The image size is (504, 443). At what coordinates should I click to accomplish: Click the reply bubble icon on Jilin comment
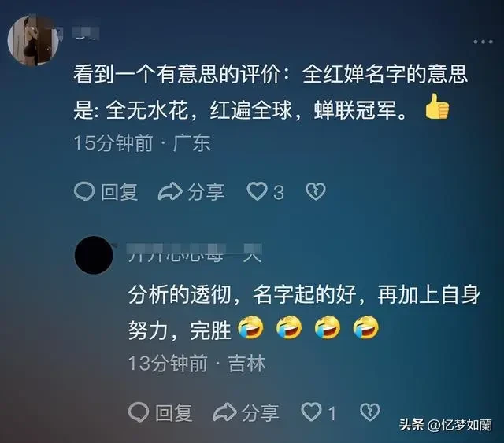(x=139, y=412)
